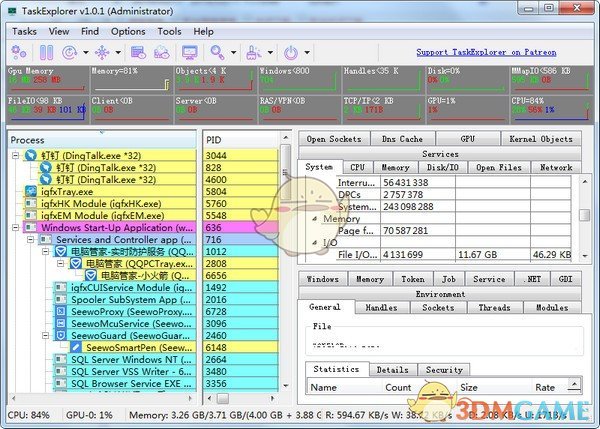
Task: Click the QQPCTray shield icon
Action: pyautogui.click(x=76, y=263)
